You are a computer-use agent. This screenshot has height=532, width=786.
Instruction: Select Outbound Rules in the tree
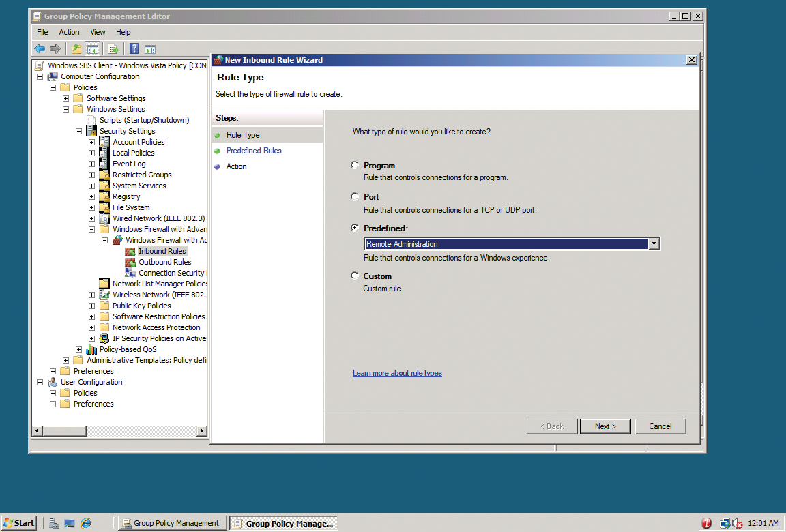coord(164,262)
